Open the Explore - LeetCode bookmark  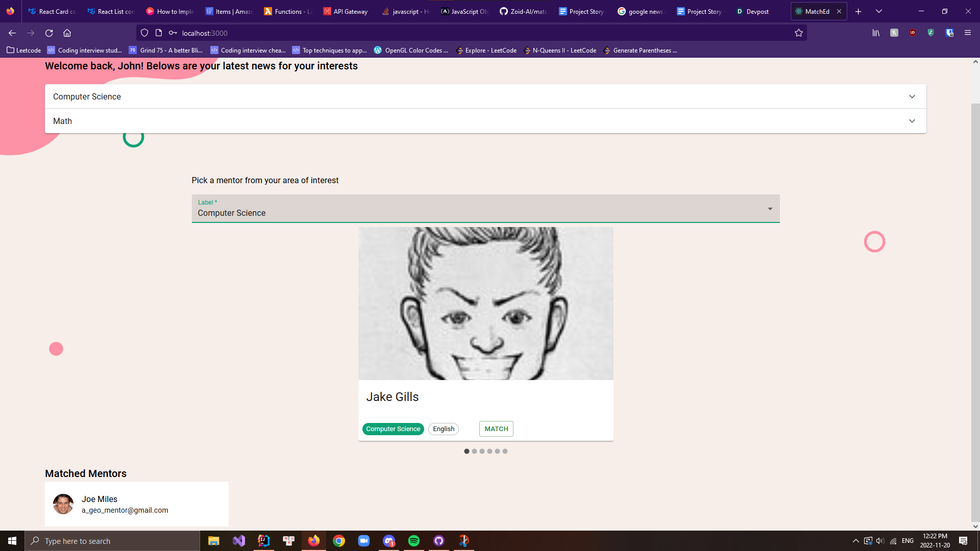click(x=486, y=51)
